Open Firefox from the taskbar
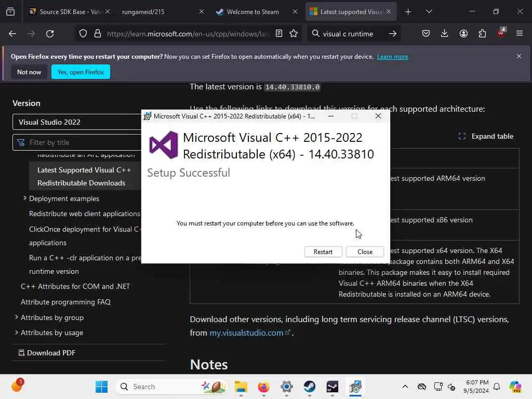This screenshot has width=532, height=399. (x=263, y=387)
